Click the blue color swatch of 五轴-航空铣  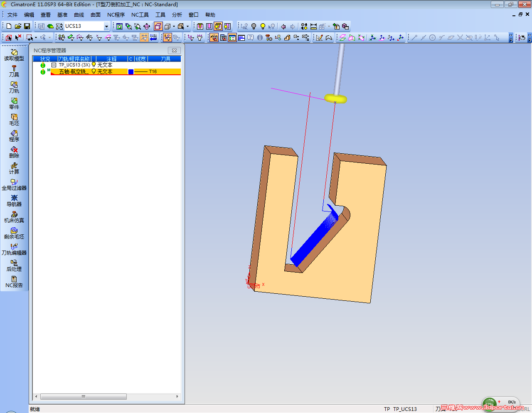pos(131,72)
